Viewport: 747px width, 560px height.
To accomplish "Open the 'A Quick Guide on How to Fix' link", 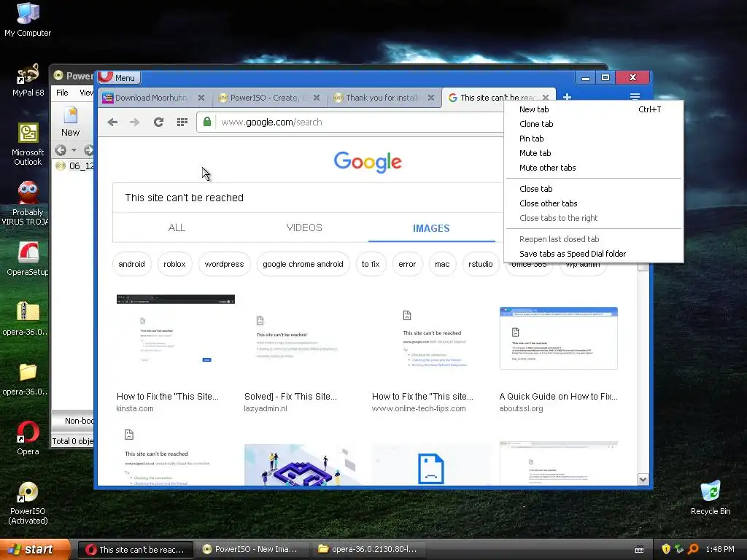I will pos(558,396).
